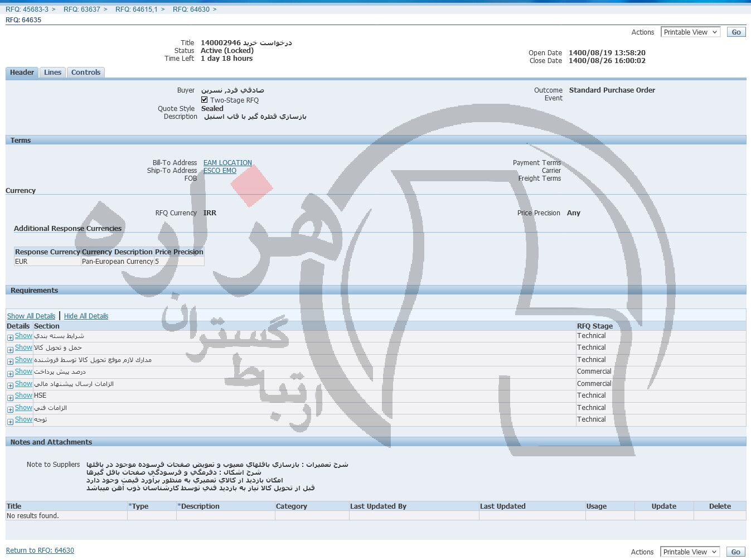This screenshot has width=751, height=560.
Task: Expand plus icon for توجه row
Action: 10,422
